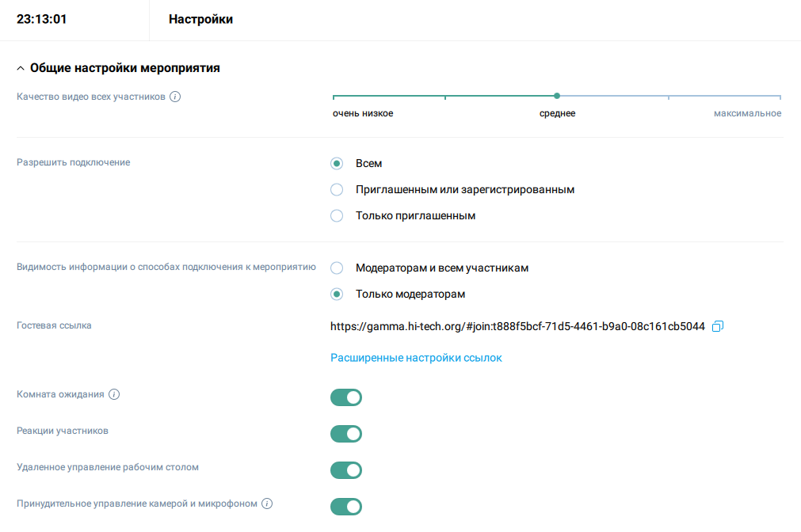Copy the guest link with copy icon

pyautogui.click(x=718, y=326)
